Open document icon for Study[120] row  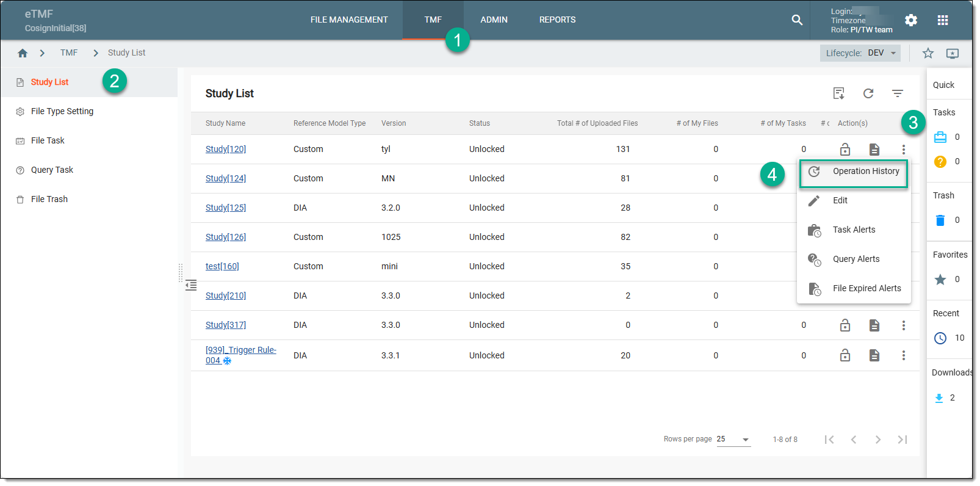(x=874, y=149)
